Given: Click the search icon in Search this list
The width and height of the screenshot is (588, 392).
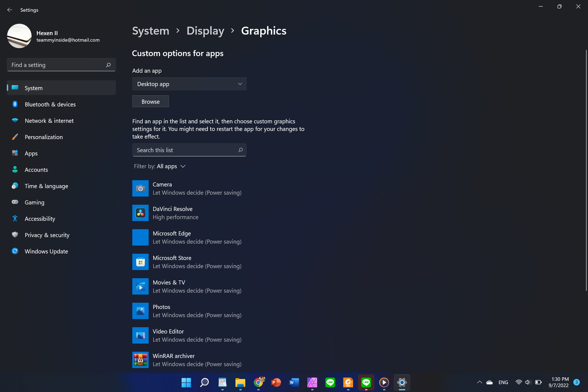Looking at the screenshot, I should (240, 150).
